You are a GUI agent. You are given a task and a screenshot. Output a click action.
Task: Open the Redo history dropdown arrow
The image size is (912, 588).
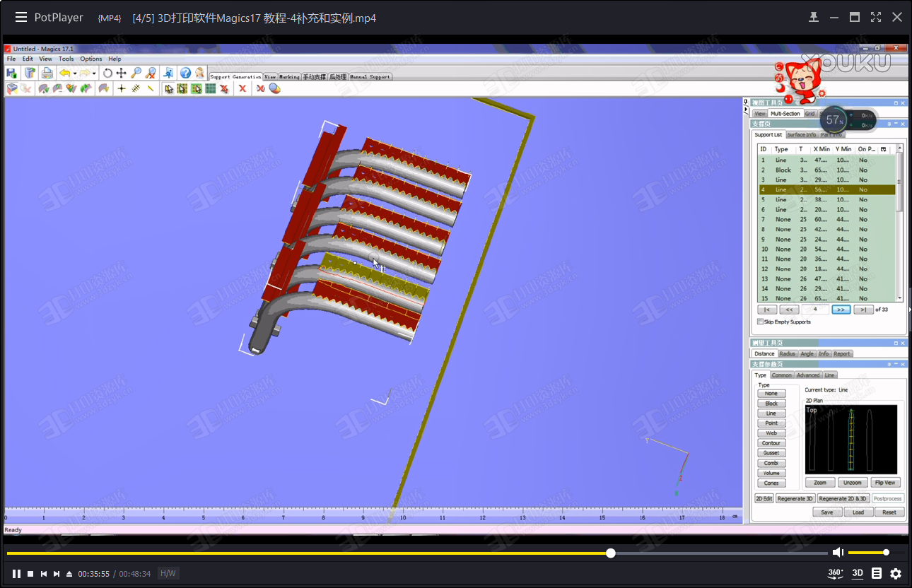pyautogui.click(x=94, y=73)
